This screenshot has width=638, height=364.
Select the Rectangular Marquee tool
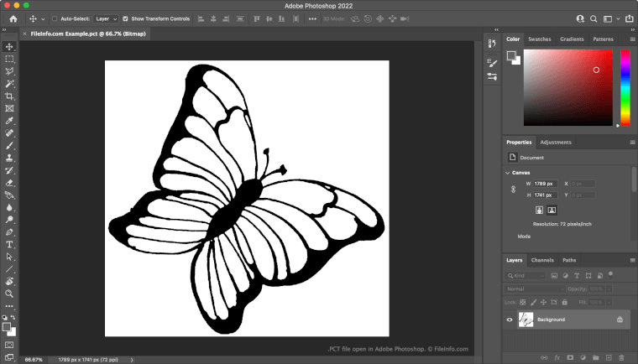tap(9, 60)
